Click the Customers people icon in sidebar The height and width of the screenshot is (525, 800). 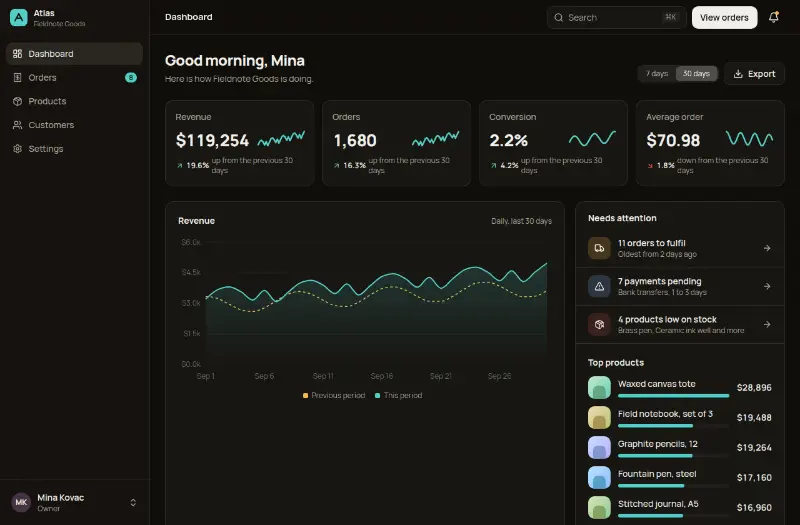coord(17,125)
